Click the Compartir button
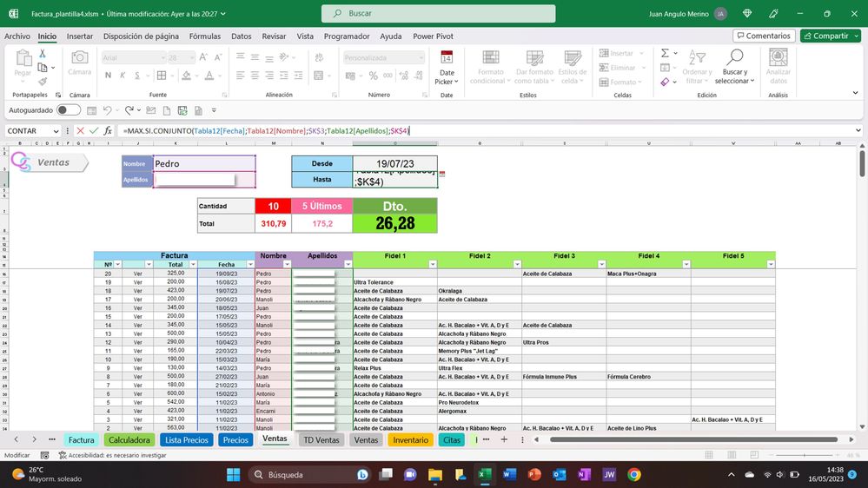Image resolution: width=868 pixels, height=488 pixels. point(830,36)
